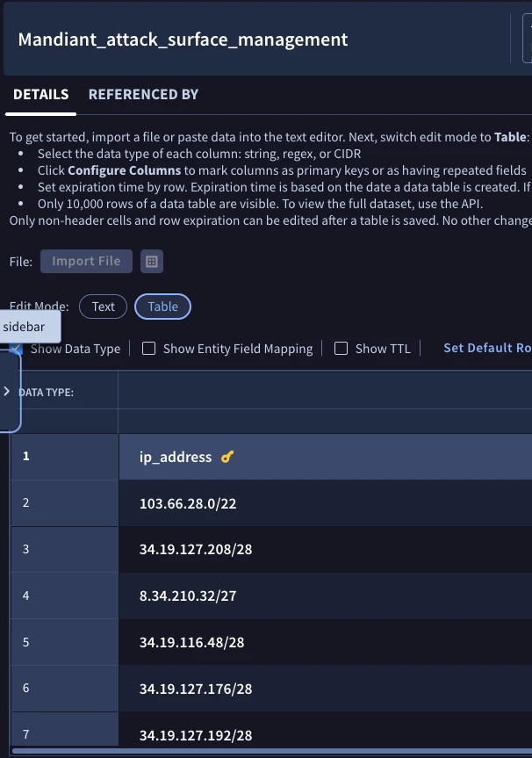The height and width of the screenshot is (758, 532).
Task: Select cell 103.66.28.0/22
Action: point(325,503)
